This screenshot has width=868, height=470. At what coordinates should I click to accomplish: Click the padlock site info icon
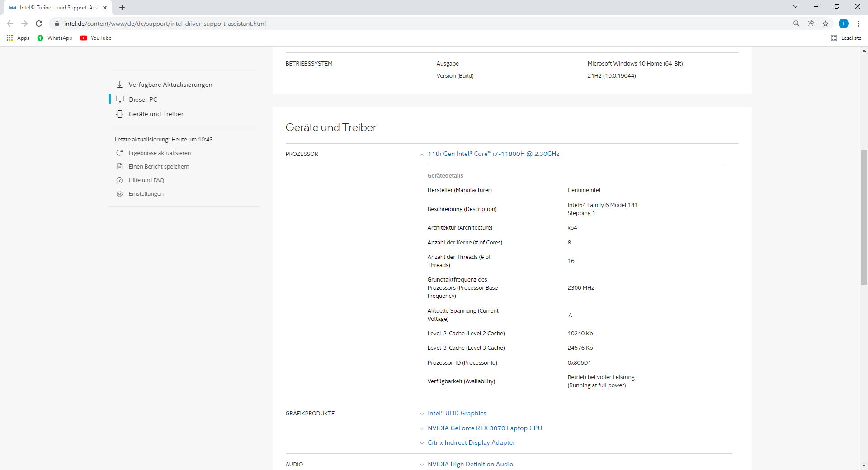click(x=57, y=23)
